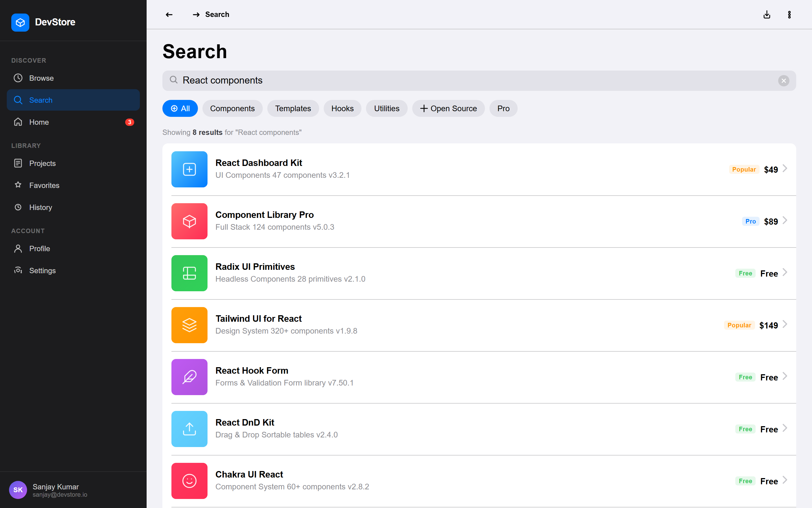Click Popular badge on Tailwind UI

click(739, 325)
